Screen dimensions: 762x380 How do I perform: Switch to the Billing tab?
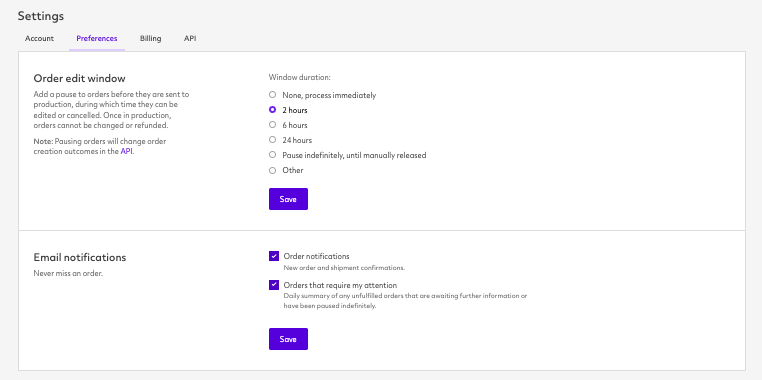(151, 38)
